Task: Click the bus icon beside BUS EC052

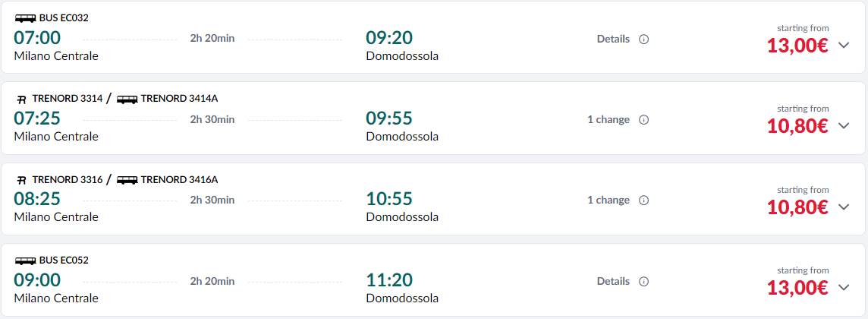Action: point(26,261)
